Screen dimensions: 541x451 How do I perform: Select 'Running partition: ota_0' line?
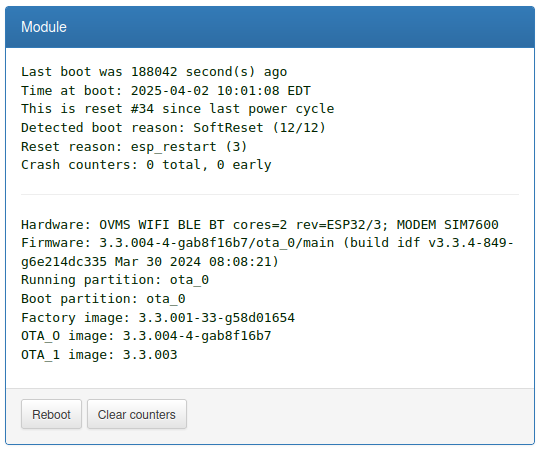pyautogui.click(x=115, y=280)
